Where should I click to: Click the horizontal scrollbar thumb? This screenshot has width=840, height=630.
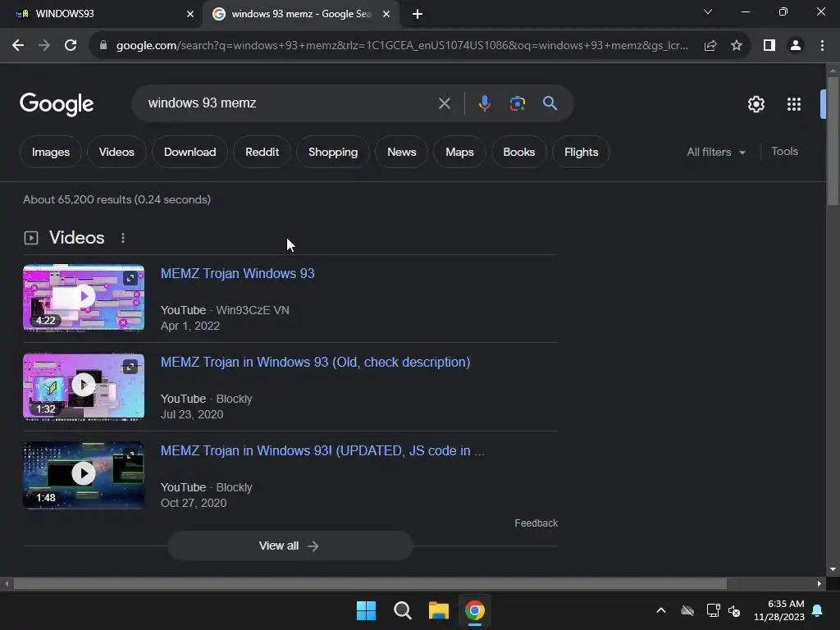(x=370, y=583)
